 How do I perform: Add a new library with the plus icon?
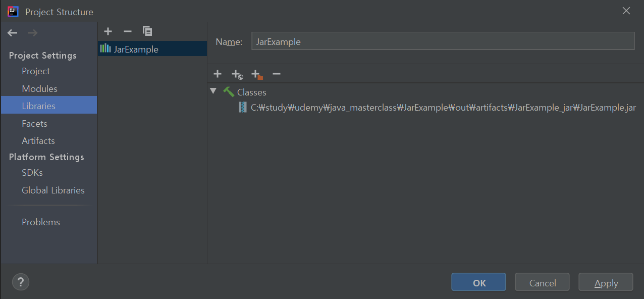click(108, 31)
